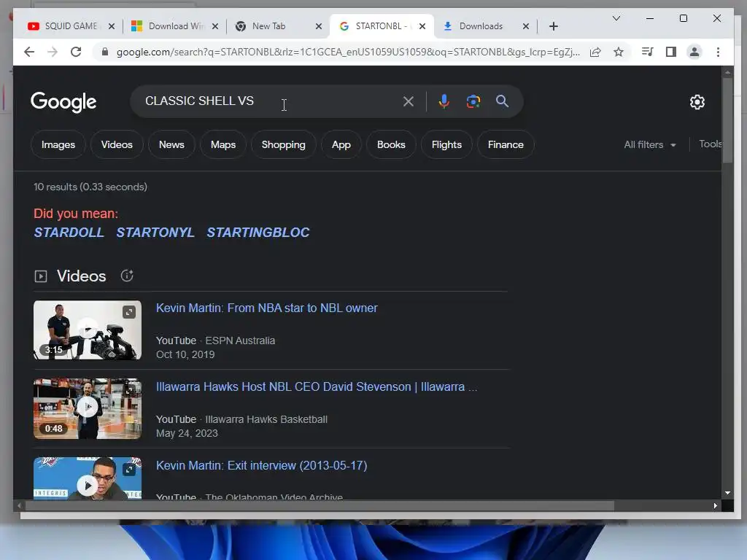
Task: Go back to the previous page
Action: point(29,52)
